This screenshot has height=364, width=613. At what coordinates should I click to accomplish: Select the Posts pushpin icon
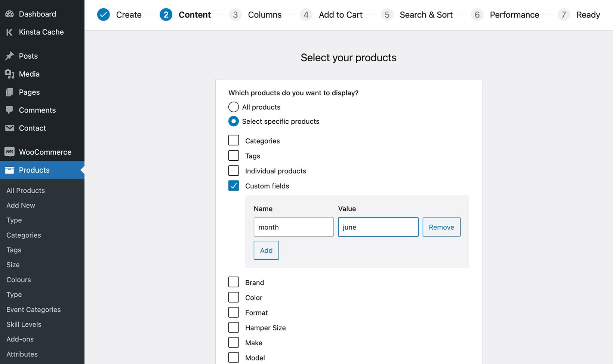[10, 56]
